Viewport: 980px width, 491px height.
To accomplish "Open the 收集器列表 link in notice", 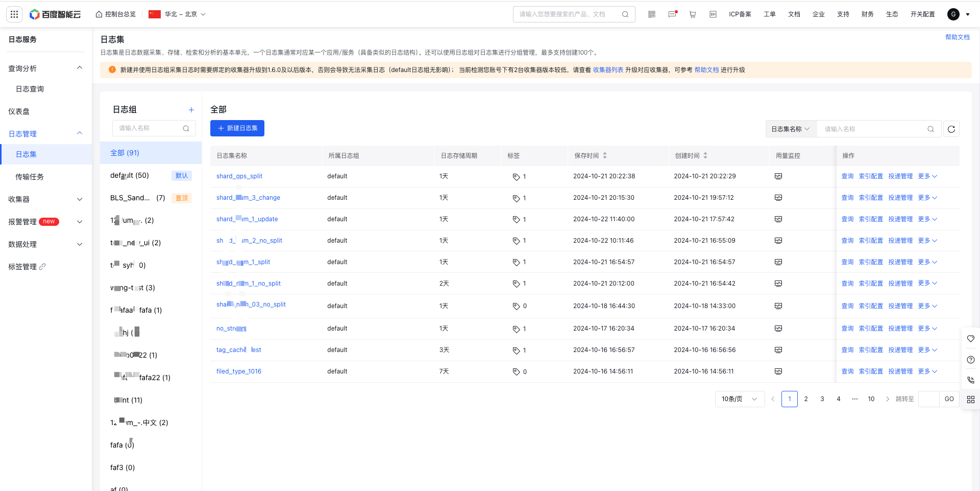I will pyautogui.click(x=608, y=70).
